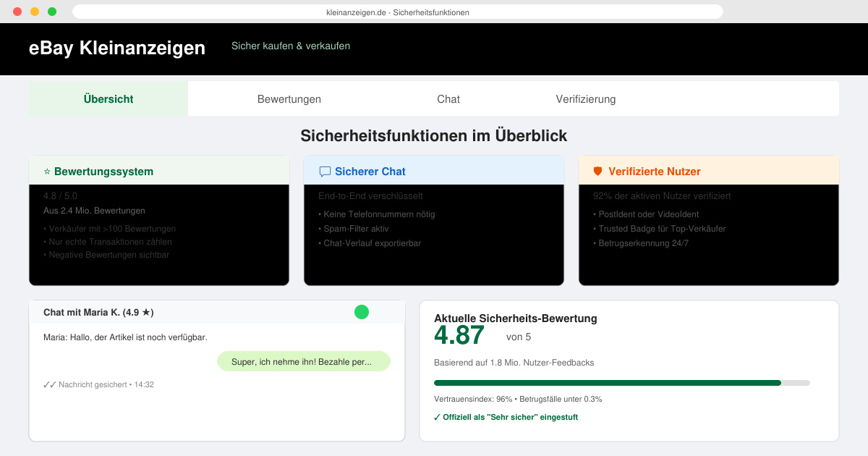The image size is (868, 456).
Task: Click the double checkmark beside Nachricht gesichert
Action: tap(50, 385)
